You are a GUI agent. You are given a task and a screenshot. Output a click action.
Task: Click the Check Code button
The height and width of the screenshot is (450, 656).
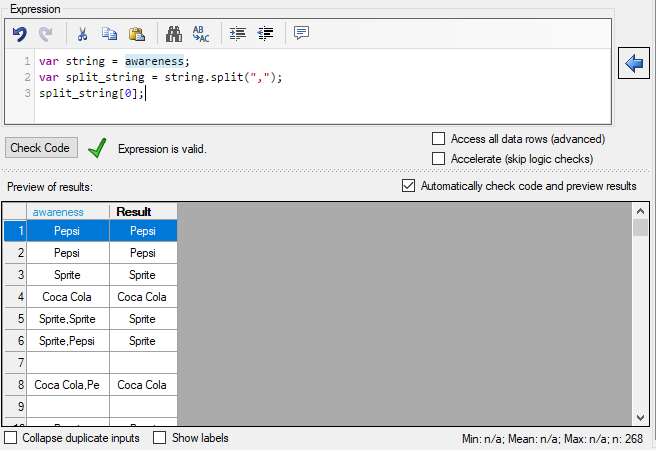coord(41,148)
